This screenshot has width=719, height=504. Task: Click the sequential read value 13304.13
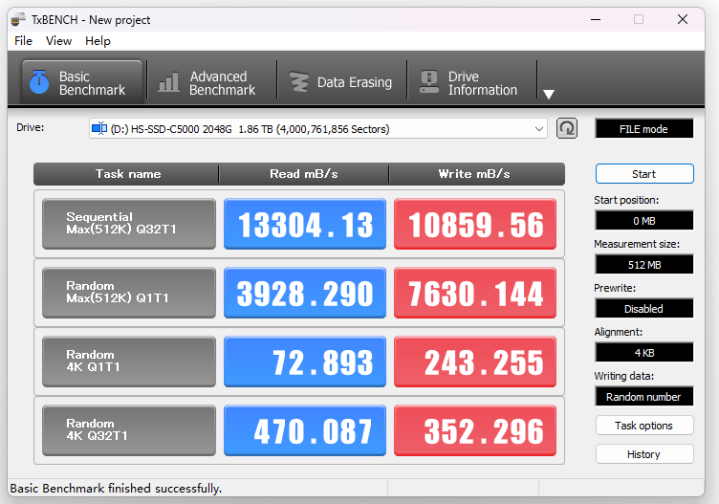point(305,224)
